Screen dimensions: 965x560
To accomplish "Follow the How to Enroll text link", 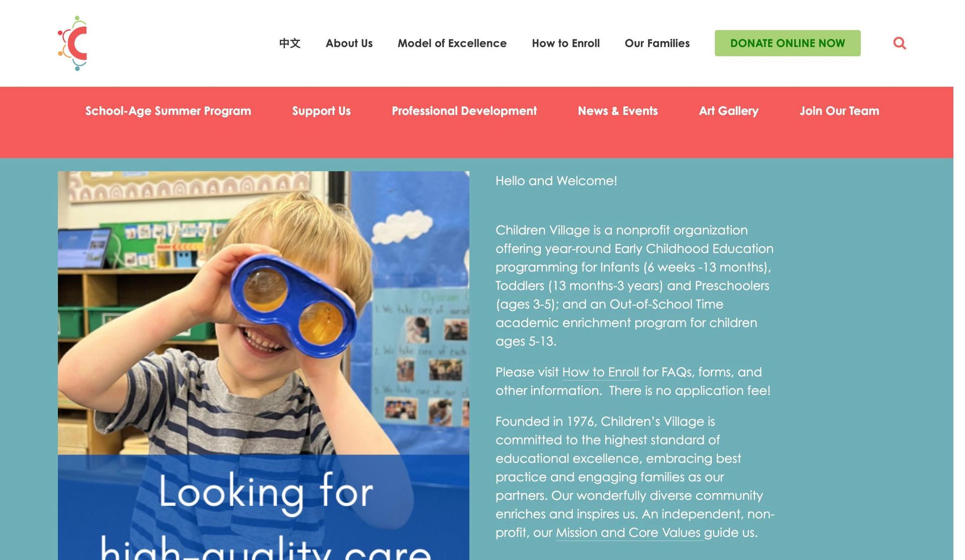I will click(600, 372).
